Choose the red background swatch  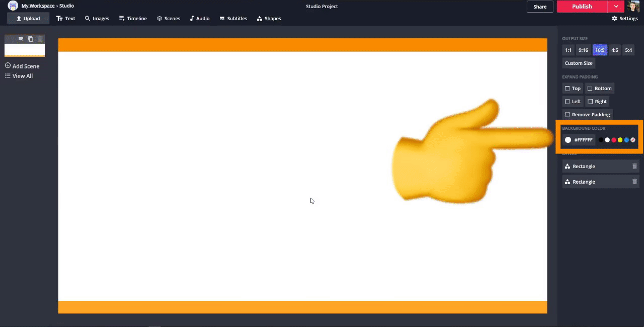pyautogui.click(x=614, y=140)
